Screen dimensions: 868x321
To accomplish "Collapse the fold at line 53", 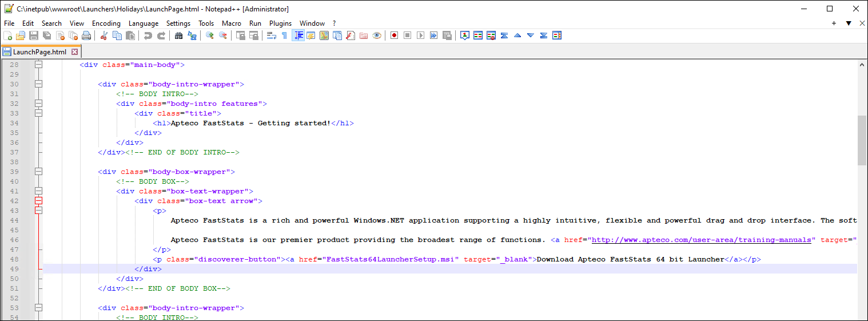I will pos(39,308).
